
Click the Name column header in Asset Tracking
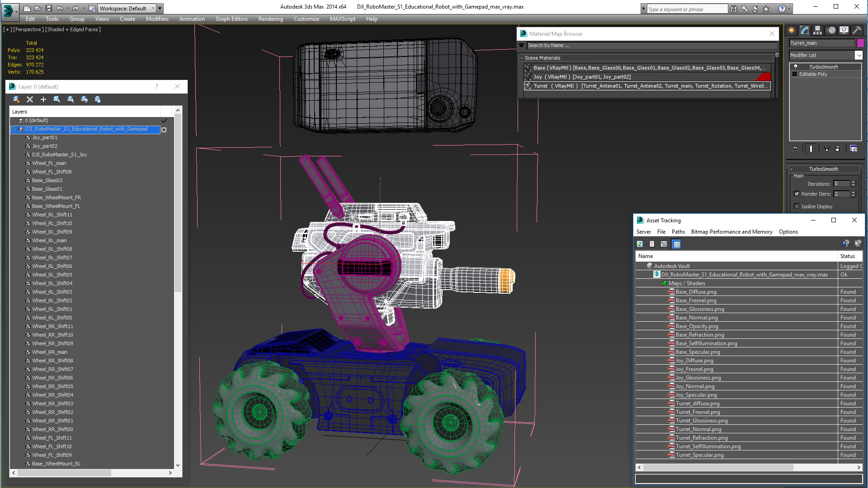tap(736, 256)
